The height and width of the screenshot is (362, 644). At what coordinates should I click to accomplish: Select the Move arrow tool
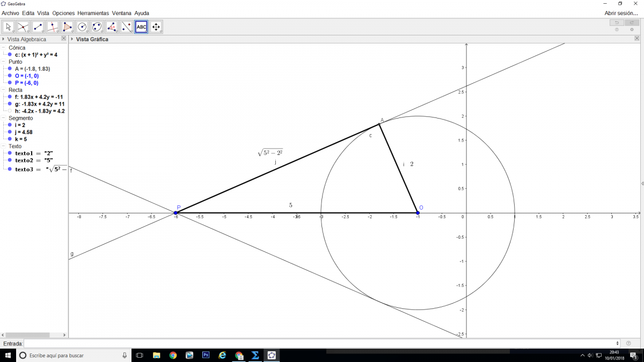[x=9, y=27]
